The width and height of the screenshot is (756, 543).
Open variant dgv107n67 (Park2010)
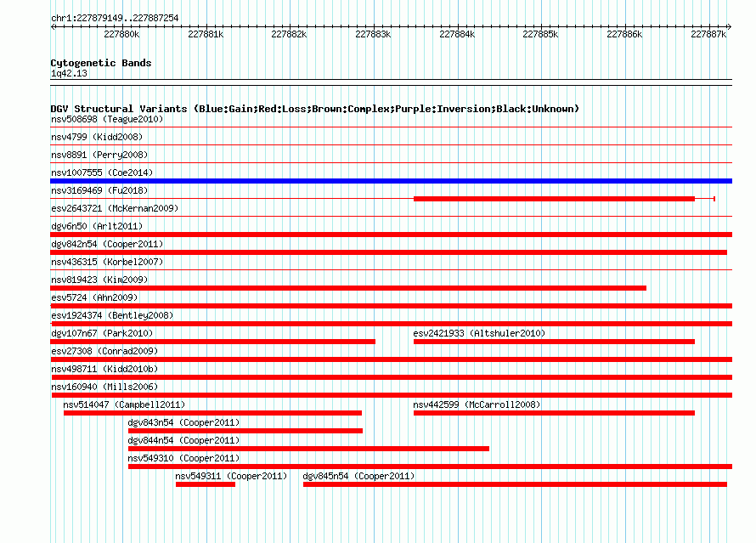pos(102,333)
